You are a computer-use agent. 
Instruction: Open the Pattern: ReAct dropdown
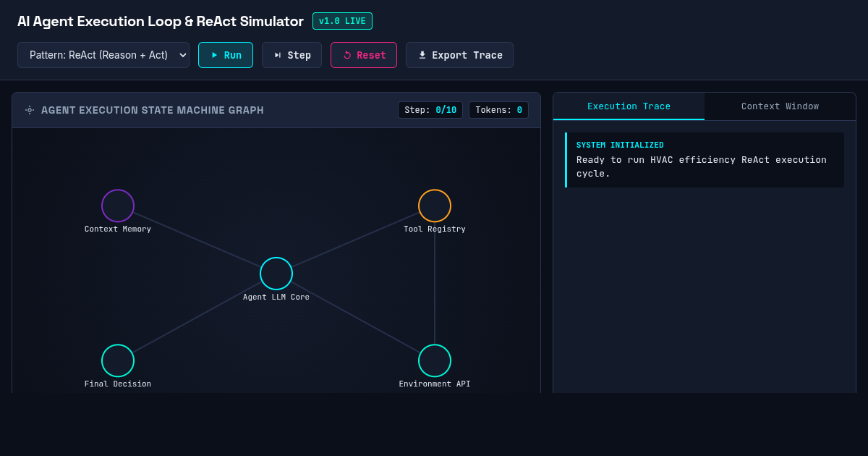(103, 55)
